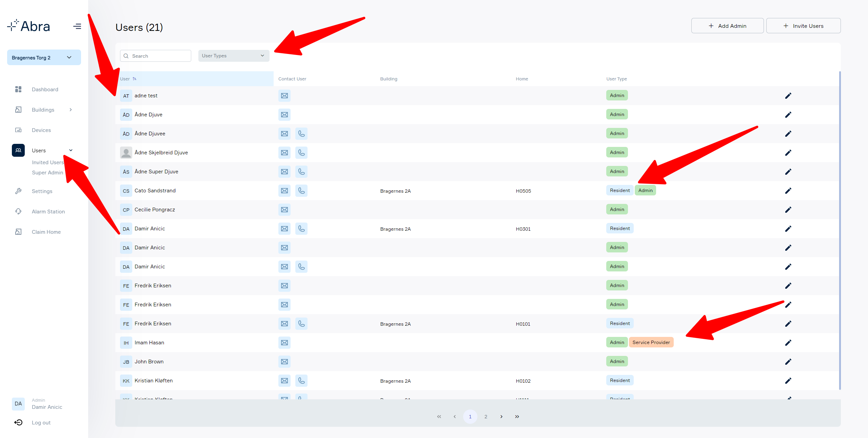This screenshot has width=868, height=438.
Task: Click the phone icon for Cato Sandstrand
Action: pyautogui.click(x=301, y=191)
